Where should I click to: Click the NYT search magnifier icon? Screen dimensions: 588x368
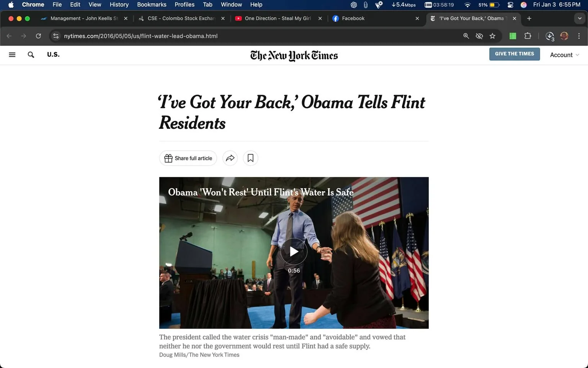[31, 55]
